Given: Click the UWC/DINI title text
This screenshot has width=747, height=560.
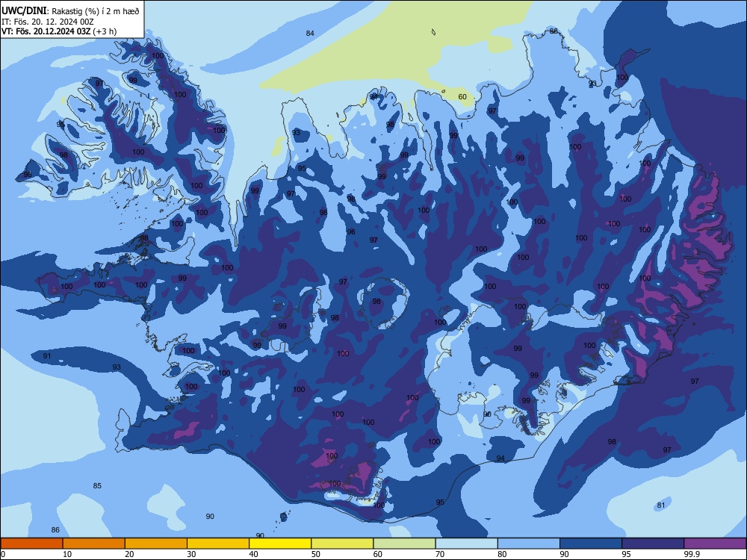Looking at the screenshot, I should coord(25,10).
